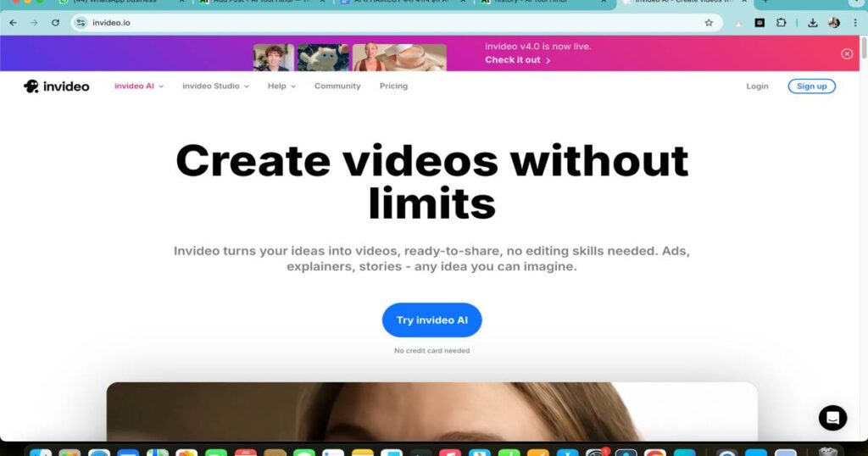This screenshot has width=868, height=456.
Task: Click the 'Create videos without limits' headline
Action: (x=431, y=182)
